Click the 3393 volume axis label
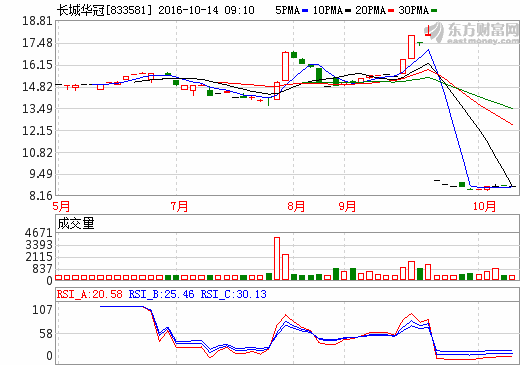 pos(39,245)
